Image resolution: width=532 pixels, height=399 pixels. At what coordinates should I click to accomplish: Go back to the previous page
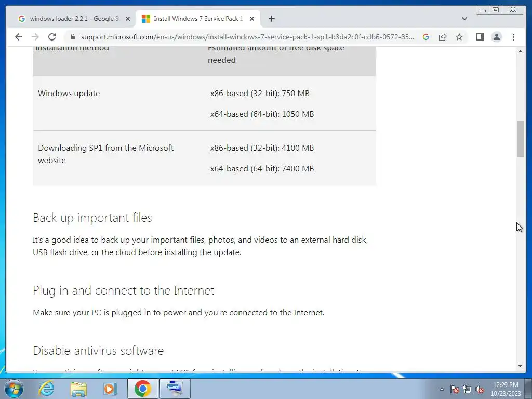(19, 37)
